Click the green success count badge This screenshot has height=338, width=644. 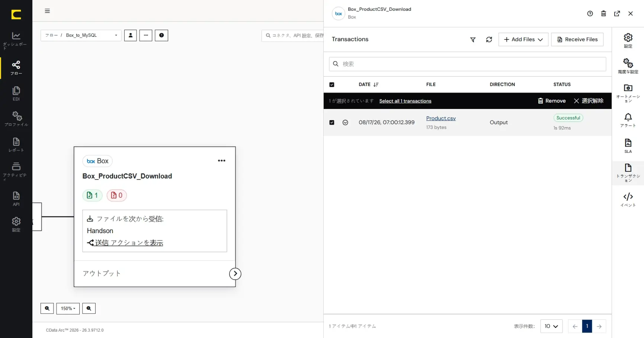pos(92,195)
